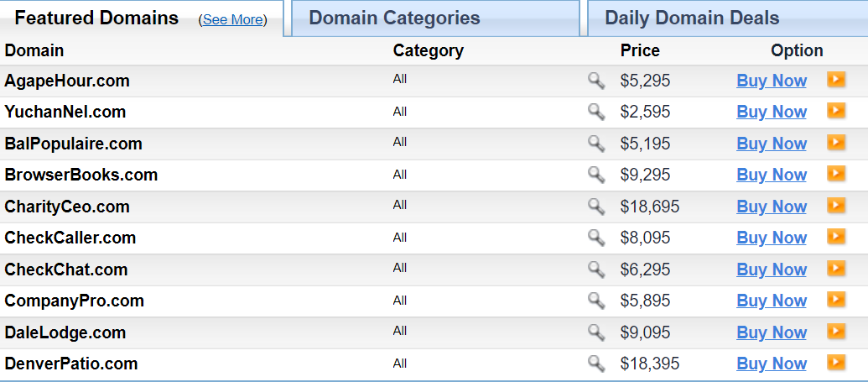
Task: Click the magnifier icon for DenverPatio.com
Action: pyautogui.click(x=595, y=364)
